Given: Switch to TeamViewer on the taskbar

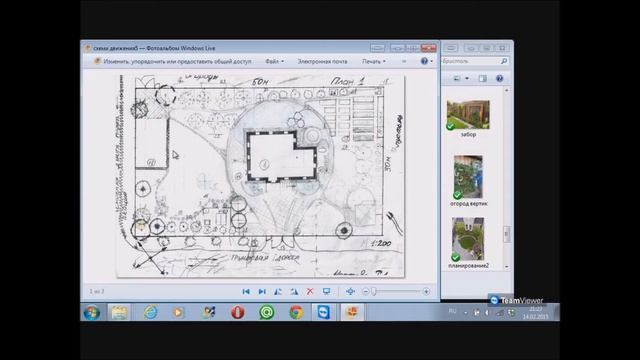Looking at the screenshot, I should 324,312.
